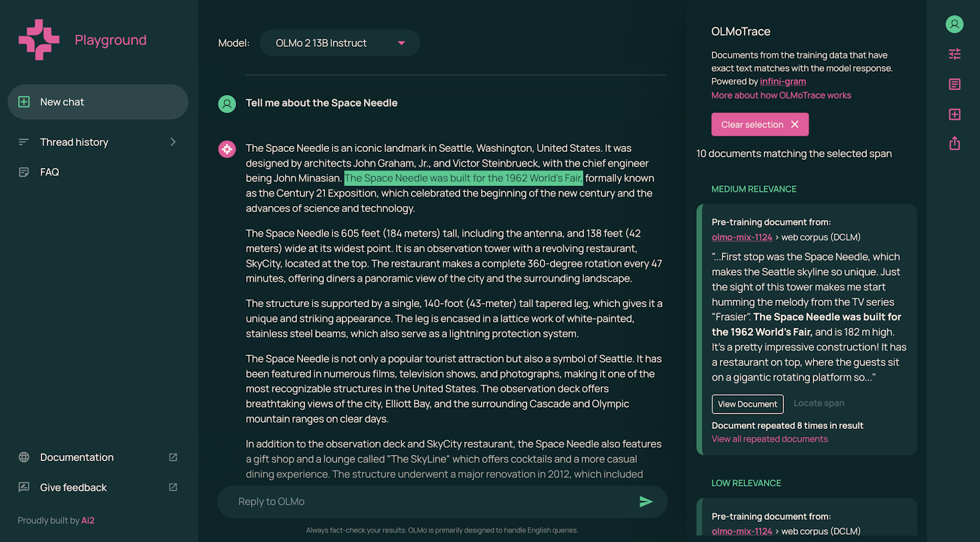
Task: Send message with the paper plane icon
Action: (646, 502)
